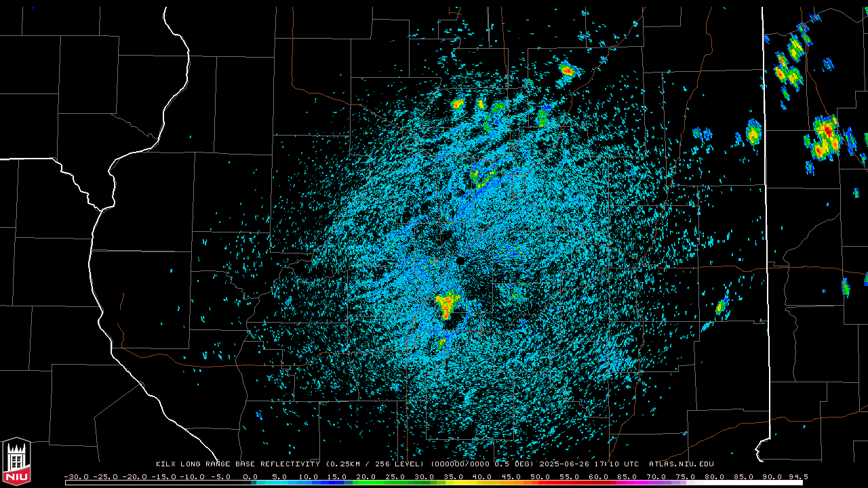Screen dimensions: 868x488
Task: Click the ATLAS.NIU.EDU text
Action: (x=682, y=464)
